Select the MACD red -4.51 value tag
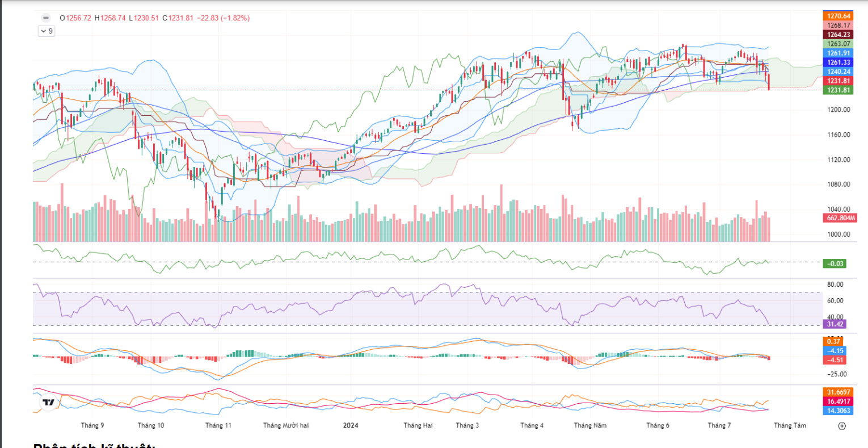 835,360
